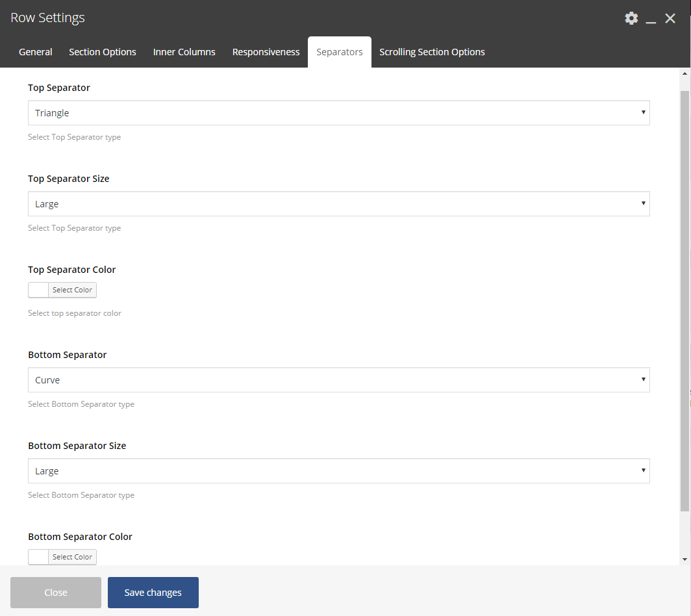The image size is (691, 616).
Task: Click the Row Settings title text
Action: click(x=47, y=18)
